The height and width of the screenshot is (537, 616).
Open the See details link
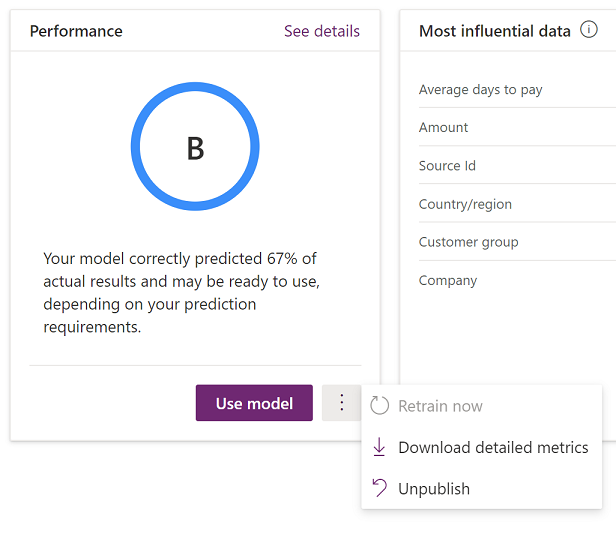click(x=321, y=31)
